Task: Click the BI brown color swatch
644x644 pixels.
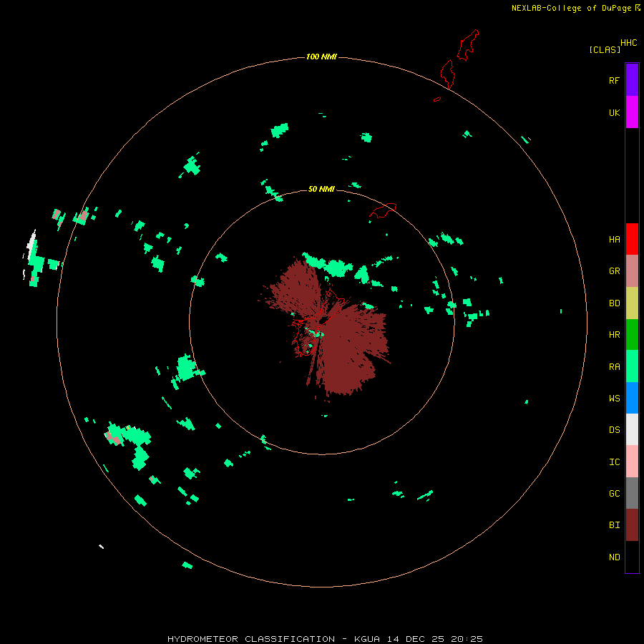Action: [632, 525]
